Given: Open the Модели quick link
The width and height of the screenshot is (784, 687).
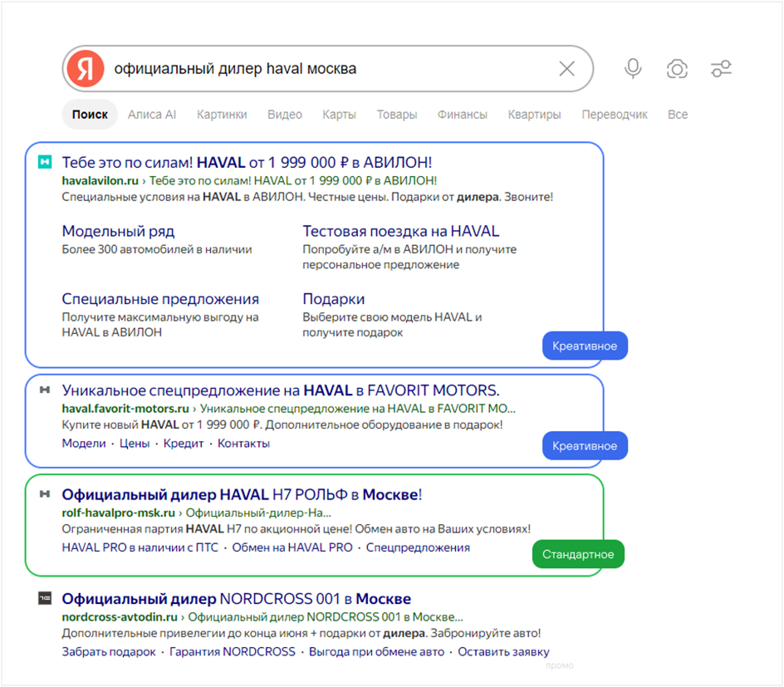Looking at the screenshot, I should 84,443.
